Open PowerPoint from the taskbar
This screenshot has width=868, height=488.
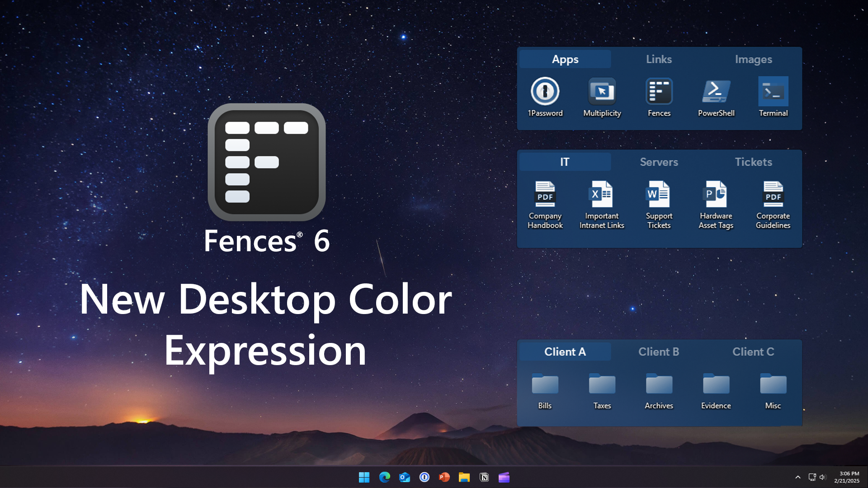click(x=444, y=477)
